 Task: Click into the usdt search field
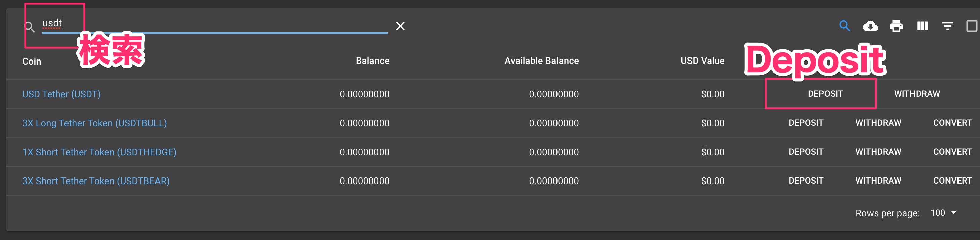click(213, 24)
